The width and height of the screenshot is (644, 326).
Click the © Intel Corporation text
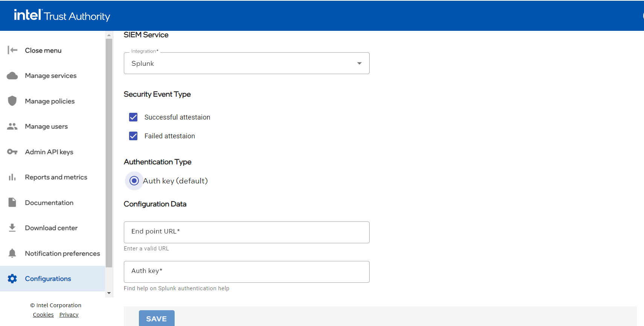[x=56, y=305]
